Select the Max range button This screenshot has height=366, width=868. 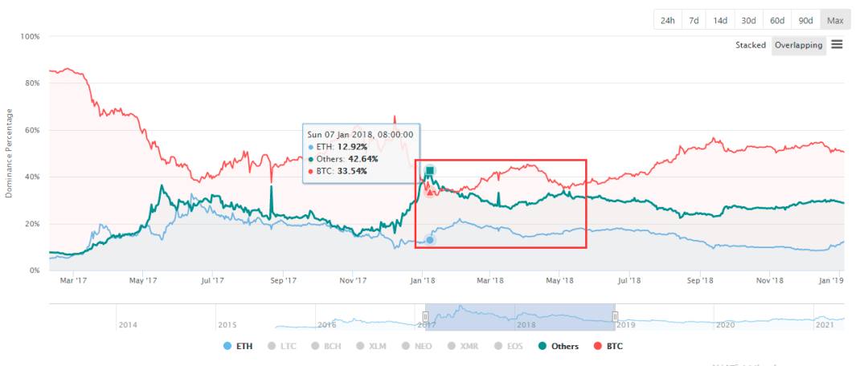835,20
